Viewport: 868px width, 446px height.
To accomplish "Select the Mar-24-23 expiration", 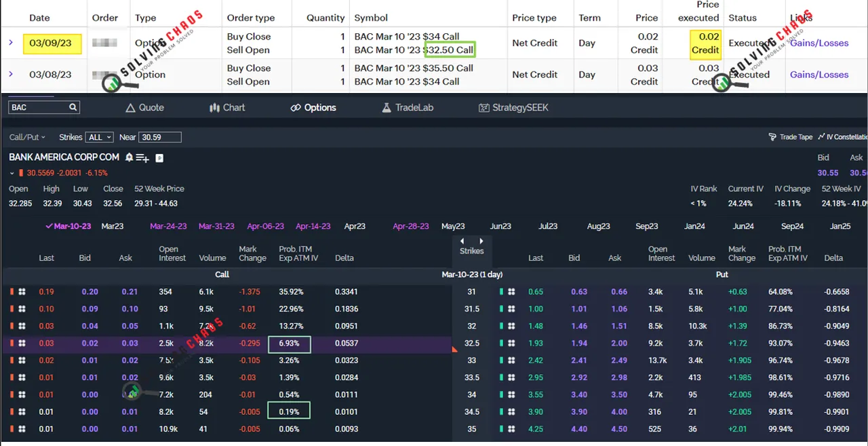I will pyautogui.click(x=168, y=226).
